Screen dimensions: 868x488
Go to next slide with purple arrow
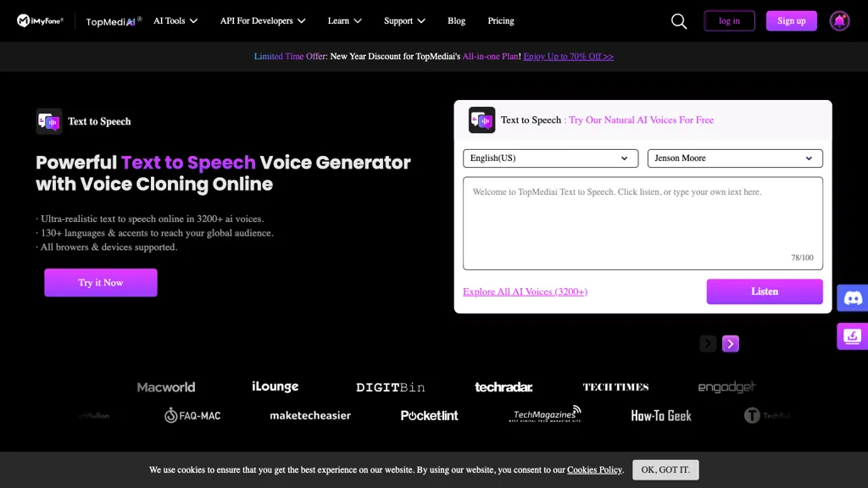pyautogui.click(x=731, y=343)
